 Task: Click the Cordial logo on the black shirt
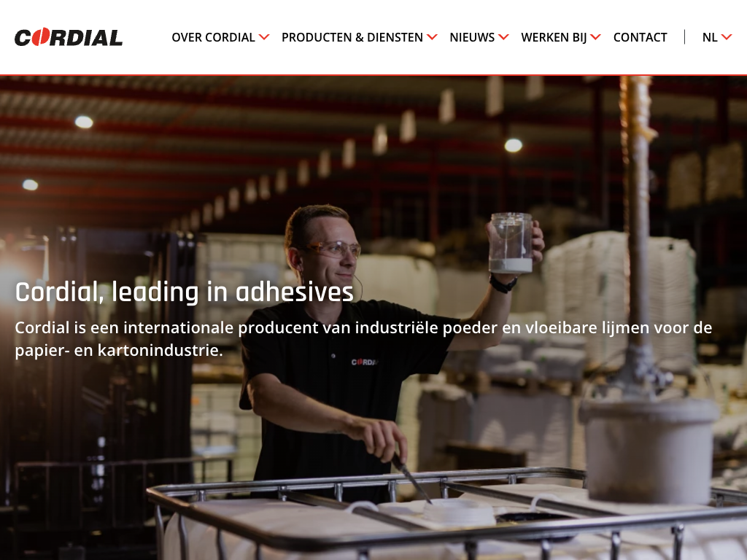[x=365, y=362]
